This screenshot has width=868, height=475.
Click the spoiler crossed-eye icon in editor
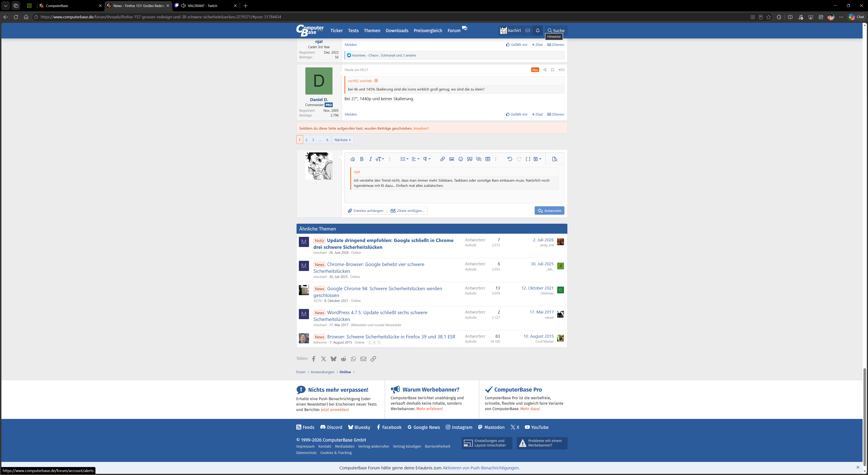pos(479,159)
